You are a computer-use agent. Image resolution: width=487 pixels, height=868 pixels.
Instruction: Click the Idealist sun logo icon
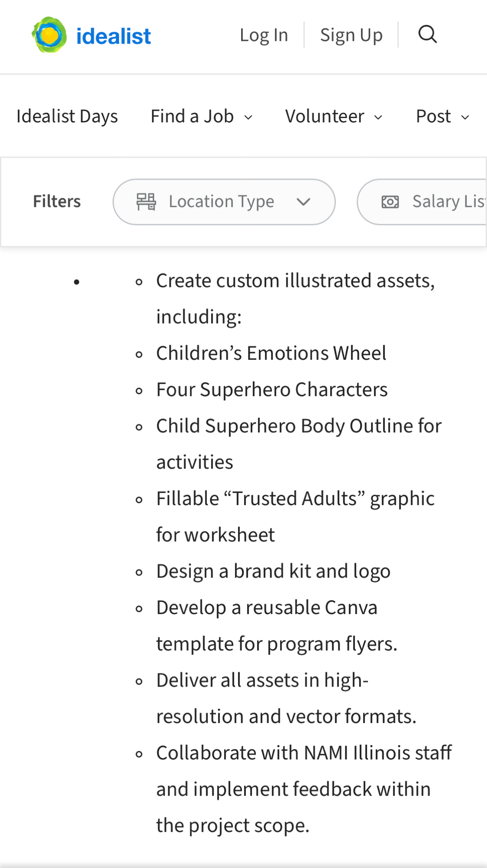(49, 35)
